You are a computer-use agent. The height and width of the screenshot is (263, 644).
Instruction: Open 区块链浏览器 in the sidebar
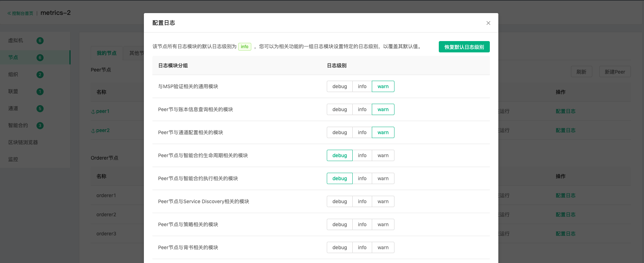(23, 142)
